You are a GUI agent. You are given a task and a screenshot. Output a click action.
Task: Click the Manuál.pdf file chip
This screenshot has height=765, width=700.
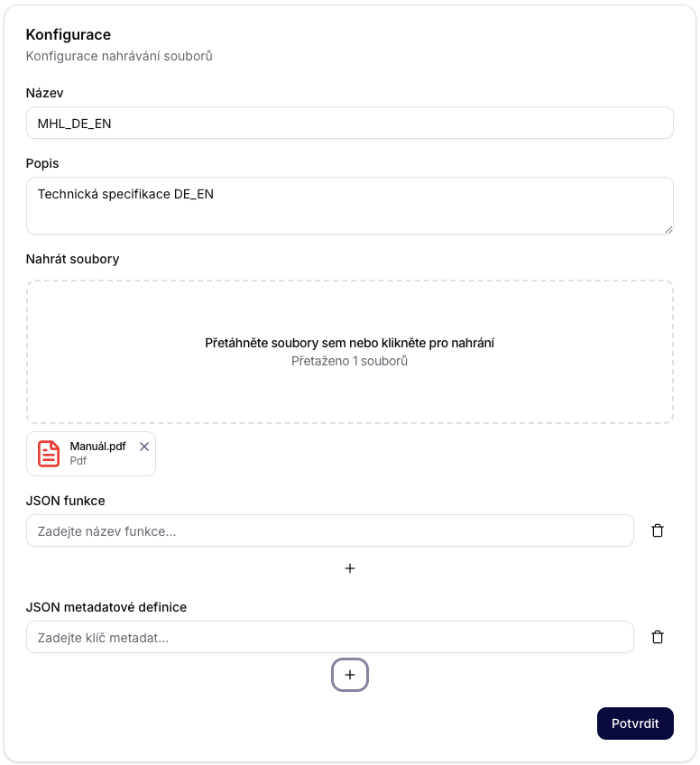tap(90, 453)
